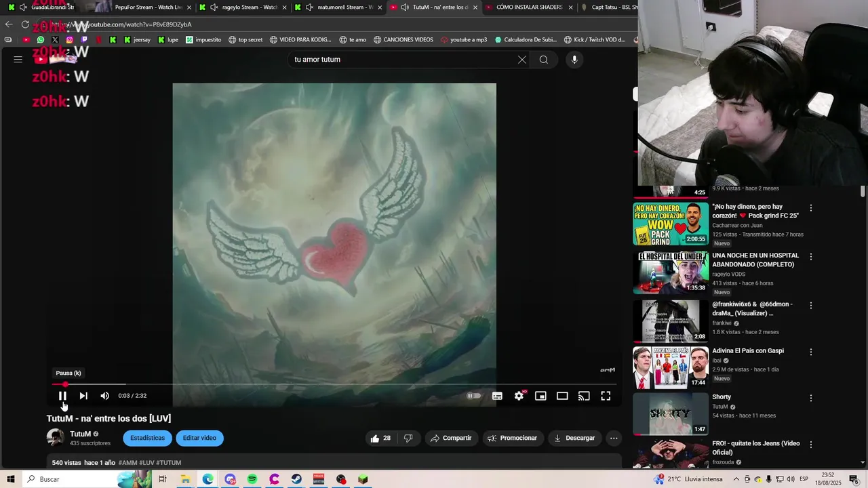Open 'Adivina El País con Gaspi' title
868x488 pixels.
pyautogui.click(x=748, y=350)
